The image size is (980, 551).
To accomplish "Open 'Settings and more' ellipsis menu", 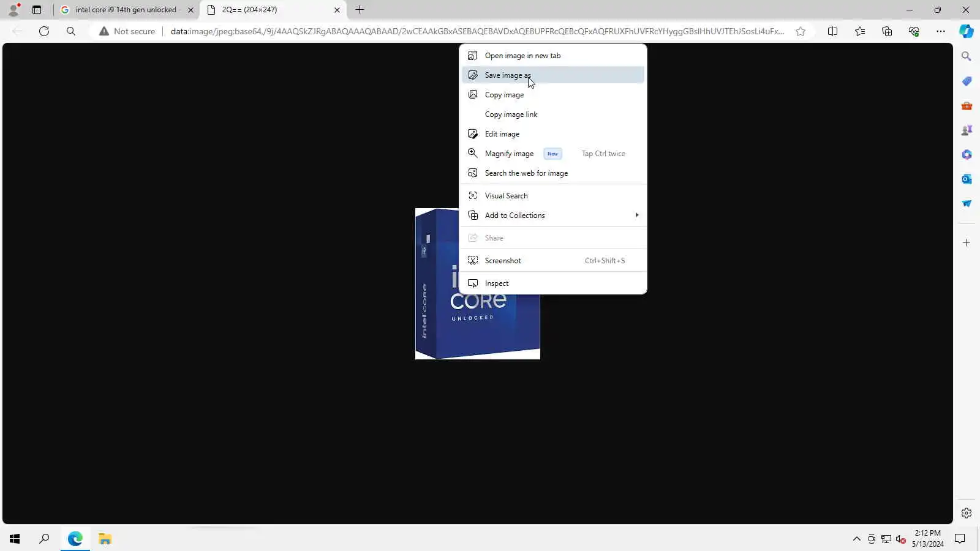I will 941,31.
